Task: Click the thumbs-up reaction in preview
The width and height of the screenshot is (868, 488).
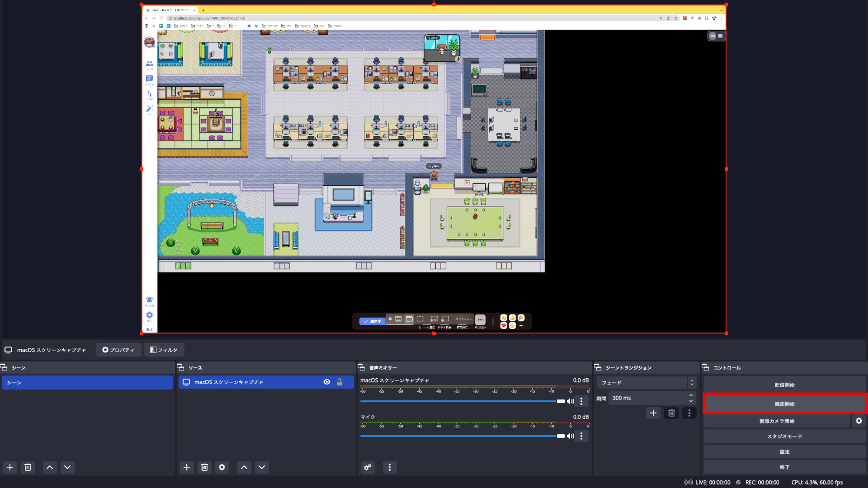Action: tap(513, 318)
